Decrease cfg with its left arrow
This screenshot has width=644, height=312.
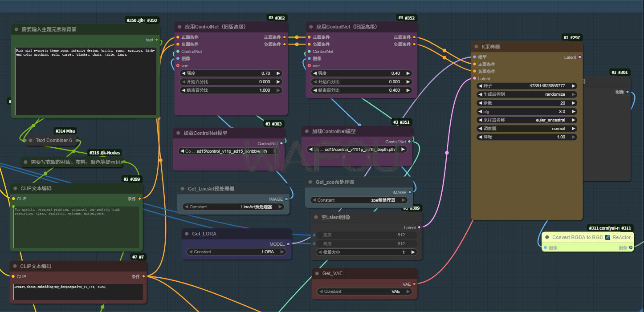click(480, 112)
